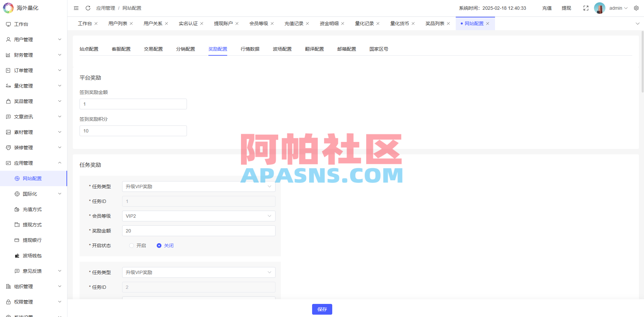The width and height of the screenshot is (644, 317).
Task: Open the 量化记录 tab
Action: 365,23
